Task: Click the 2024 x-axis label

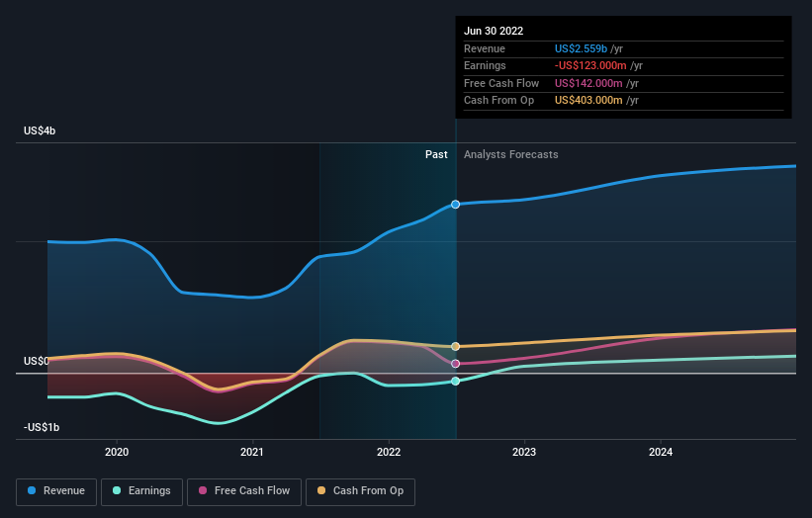Action: [661, 453]
